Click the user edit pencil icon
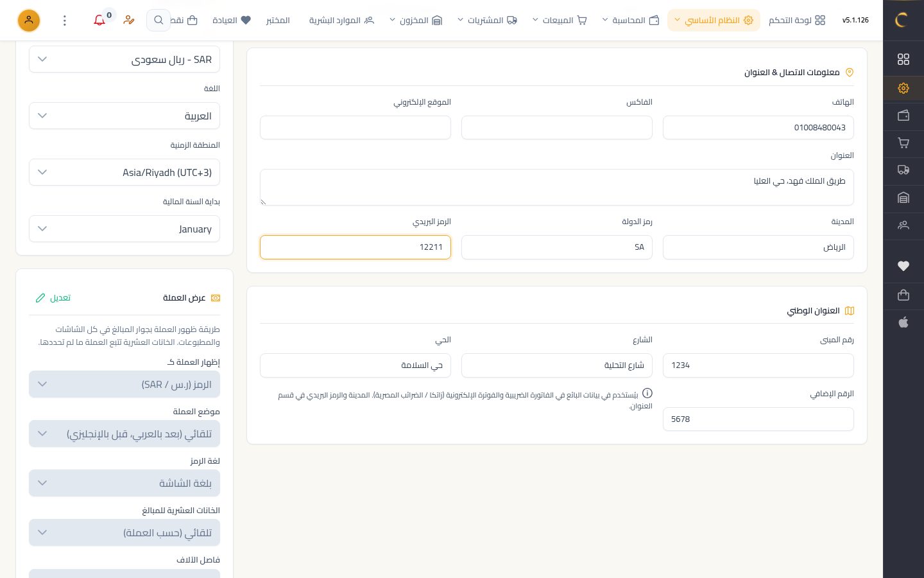Screen dimensions: 924x578 point(129,21)
